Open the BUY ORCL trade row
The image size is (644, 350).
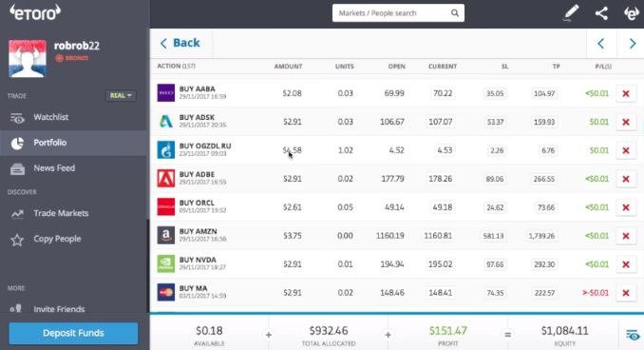click(397, 207)
